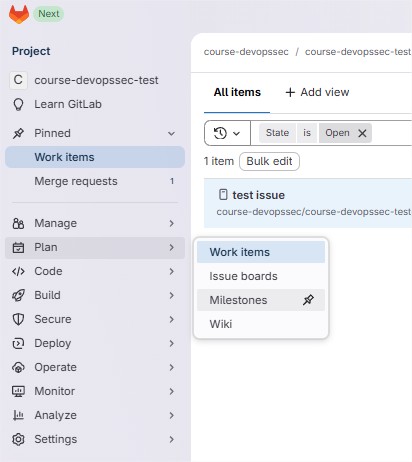Click the Secure shield icon
The height and width of the screenshot is (462, 412).
point(18,319)
